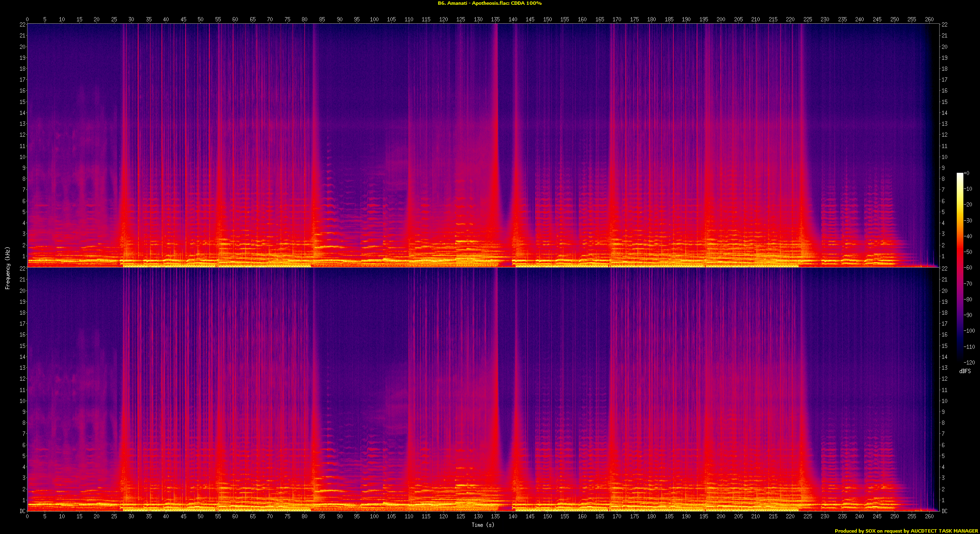
Task: Click 10 kHz label on lower channel's right axis
Action: [x=944, y=401]
